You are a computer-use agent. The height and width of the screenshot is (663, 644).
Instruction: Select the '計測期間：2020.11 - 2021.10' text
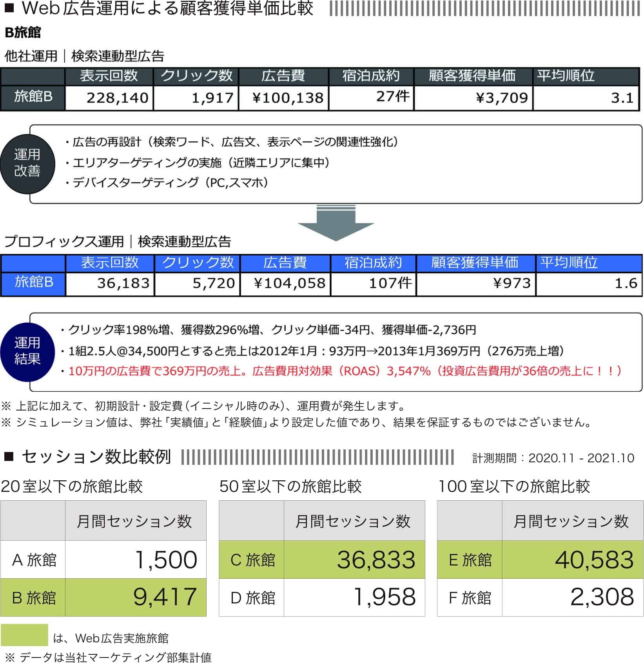click(x=553, y=458)
